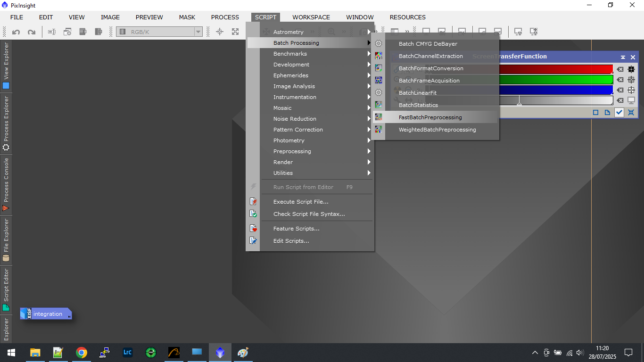The width and height of the screenshot is (644, 362).
Task: Choose Edit Scripts from the Script menu
Action: coord(291,241)
